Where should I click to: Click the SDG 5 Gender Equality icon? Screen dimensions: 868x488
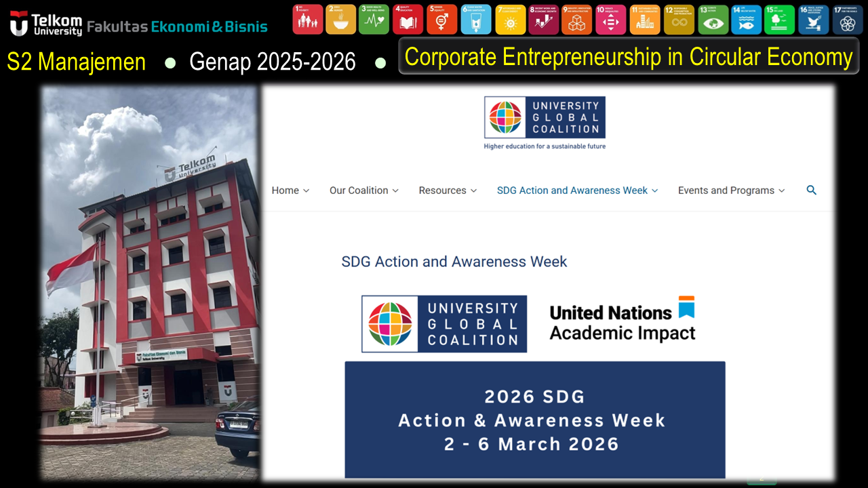click(x=442, y=19)
